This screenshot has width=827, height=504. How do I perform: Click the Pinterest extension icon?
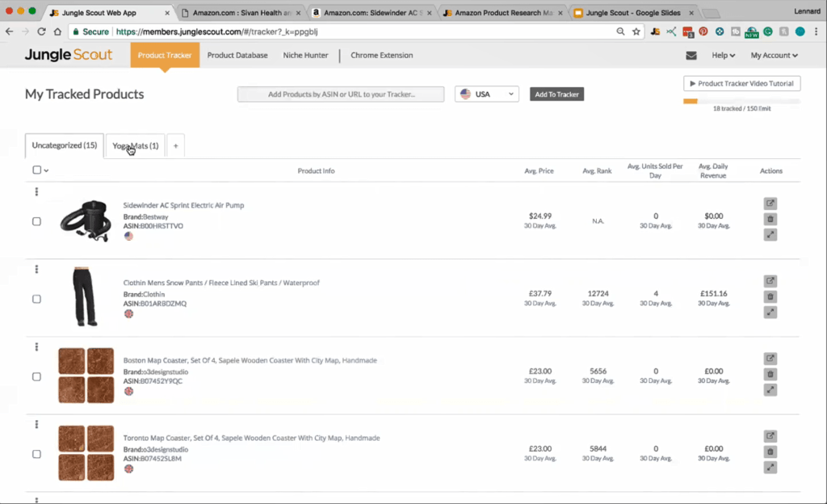tap(703, 31)
